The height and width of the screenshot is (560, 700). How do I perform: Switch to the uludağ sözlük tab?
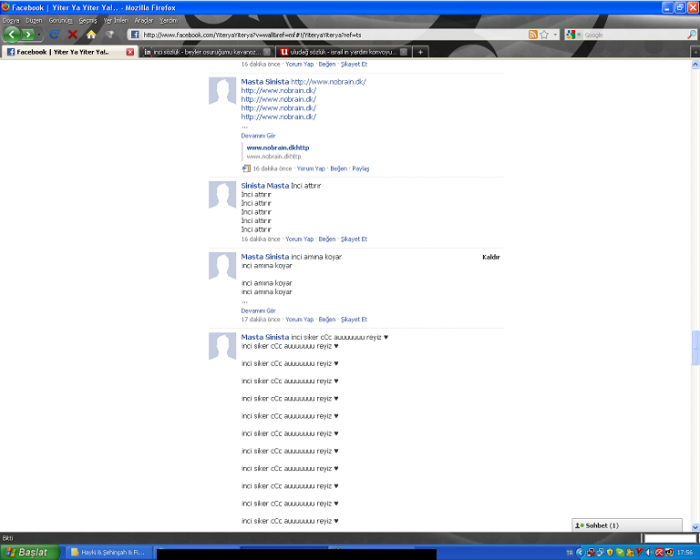click(x=339, y=52)
